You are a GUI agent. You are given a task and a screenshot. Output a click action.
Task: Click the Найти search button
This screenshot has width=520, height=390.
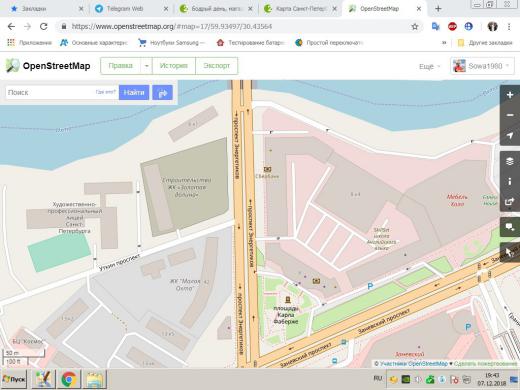coord(134,93)
